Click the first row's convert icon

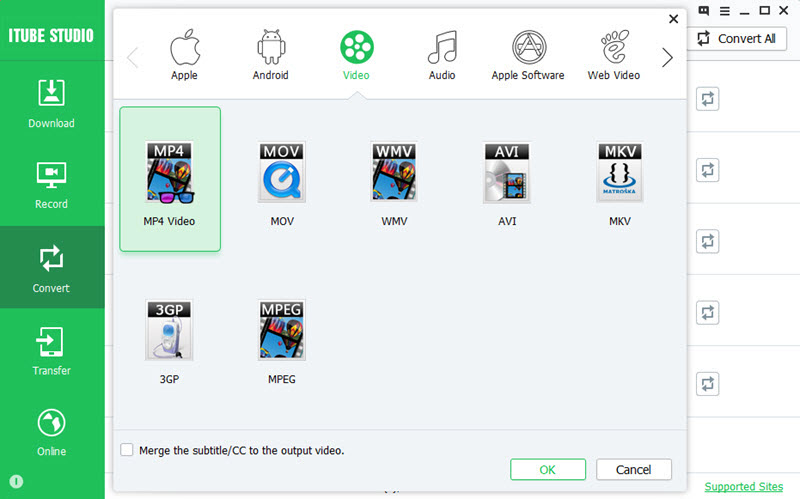pos(708,99)
